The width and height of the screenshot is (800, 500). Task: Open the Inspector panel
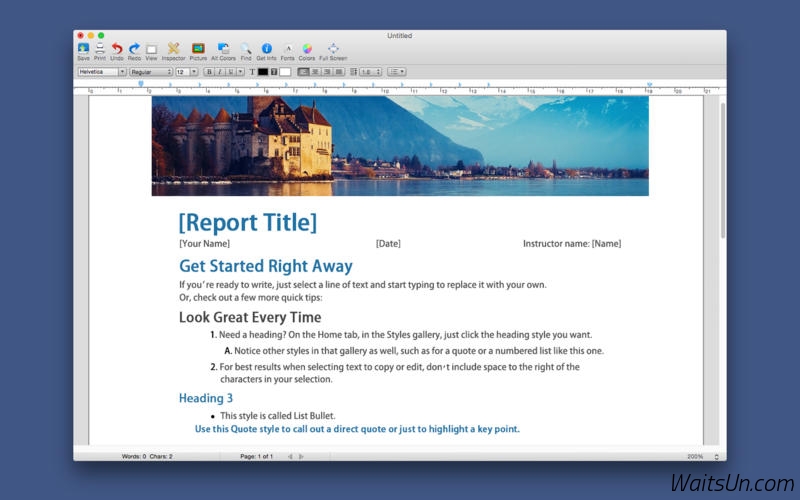pyautogui.click(x=173, y=49)
